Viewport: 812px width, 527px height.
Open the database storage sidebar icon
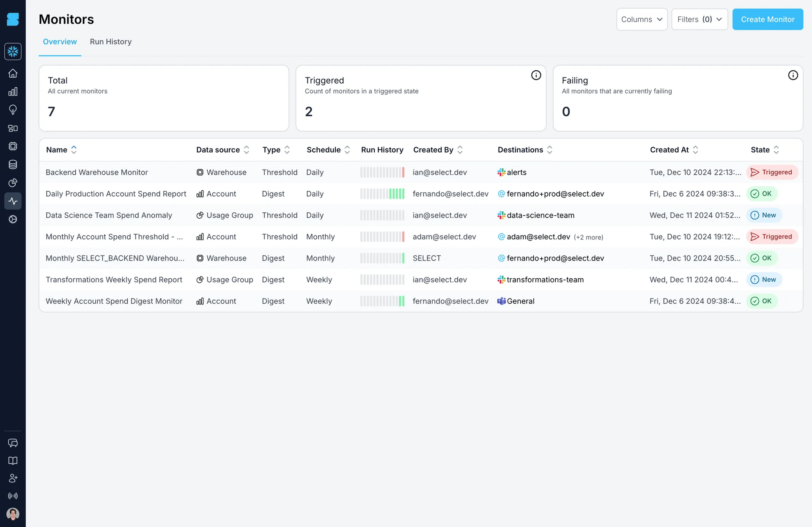(x=13, y=165)
